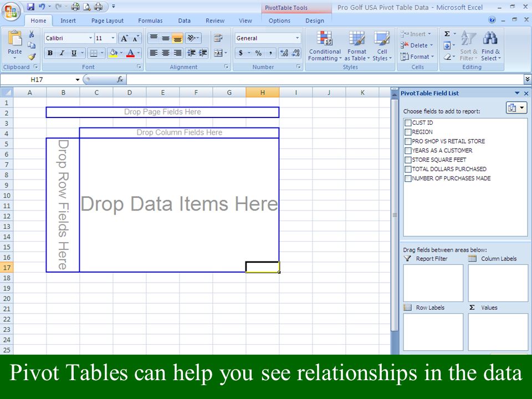
Task: Click Decrease Decimal
Action: 296,53
